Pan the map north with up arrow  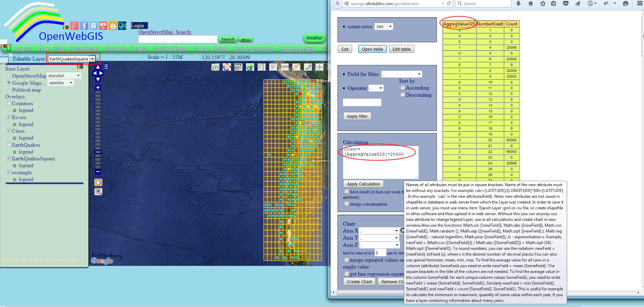[x=98, y=67]
